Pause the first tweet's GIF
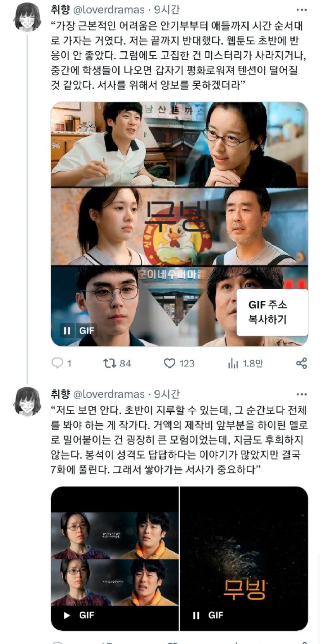 point(67,330)
